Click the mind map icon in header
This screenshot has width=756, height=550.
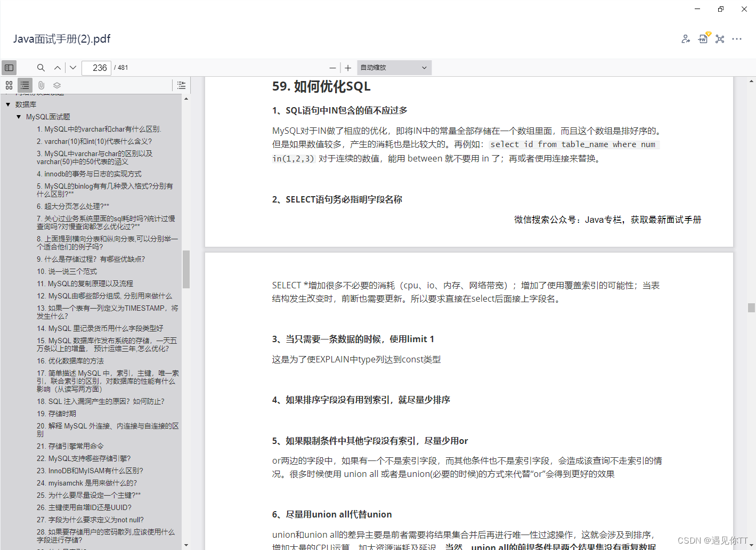coord(720,39)
